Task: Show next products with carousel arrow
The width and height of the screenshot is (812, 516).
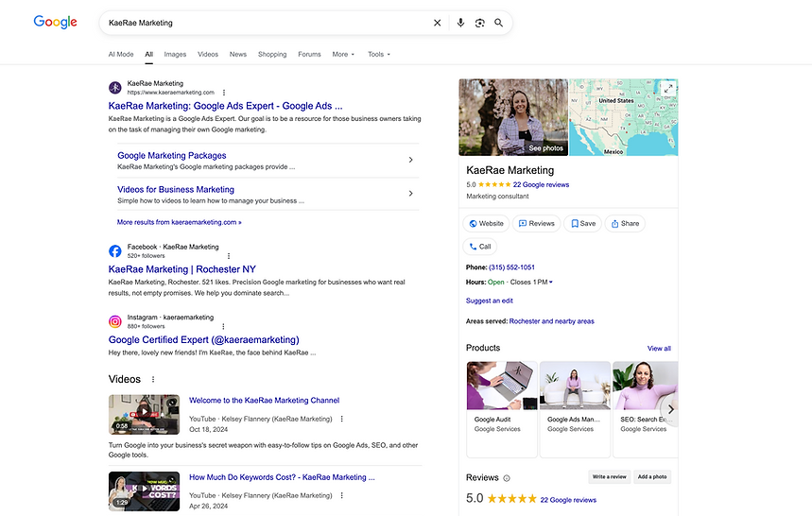Action: point(670,409)
